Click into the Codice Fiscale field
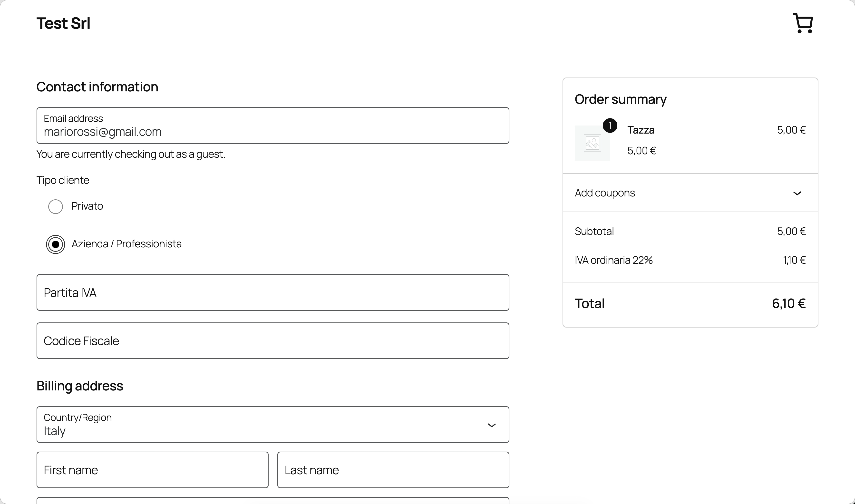This screenshot has height=504, width=855. tap(273, 341)
